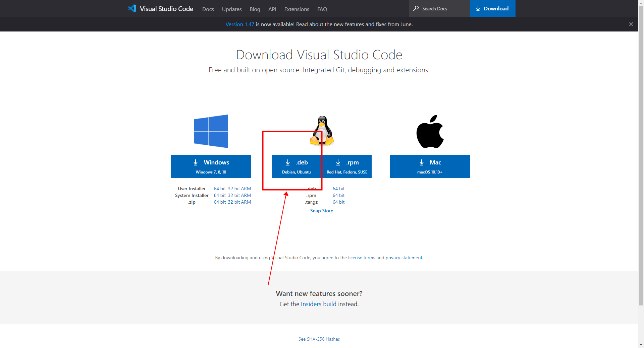Select System Installer 64 bit link
Screen dimensions: 644x348
click(220, 195)
